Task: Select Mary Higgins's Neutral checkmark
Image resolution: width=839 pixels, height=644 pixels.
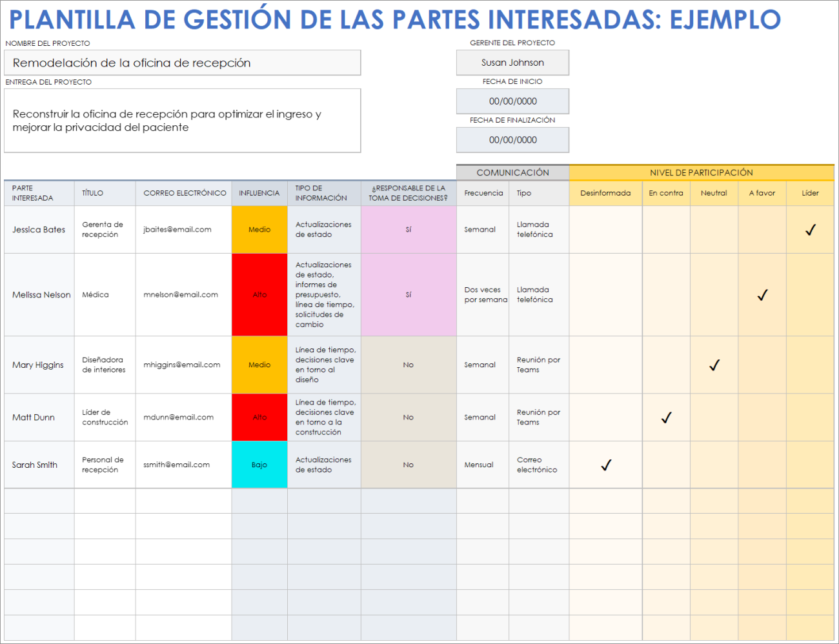Action: click(714, 365)
